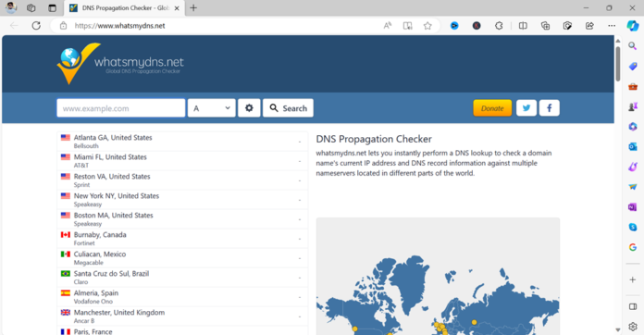
Task: Close the DNS Propagation Checker tab
Action: point(177,7)
